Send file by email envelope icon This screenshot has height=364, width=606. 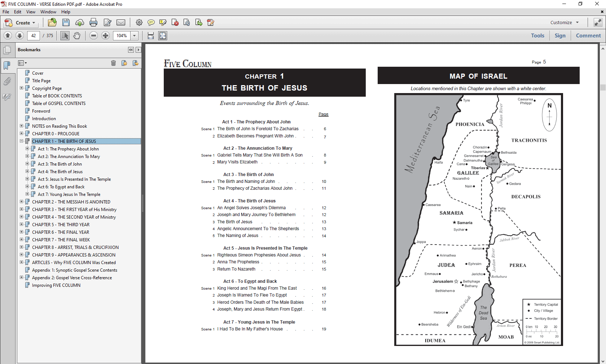(x=121, y=22)
